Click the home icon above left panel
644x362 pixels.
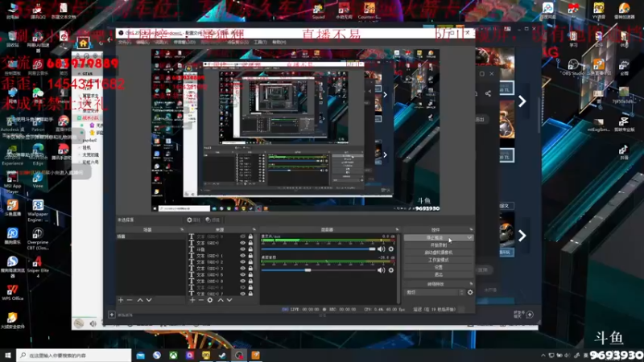pos(83,43)
